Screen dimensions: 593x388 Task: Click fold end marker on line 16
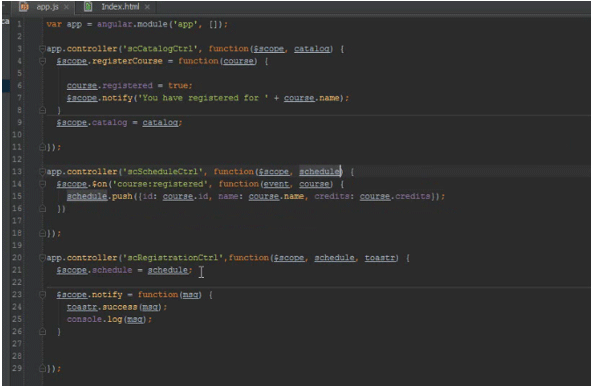coord(42,208)
